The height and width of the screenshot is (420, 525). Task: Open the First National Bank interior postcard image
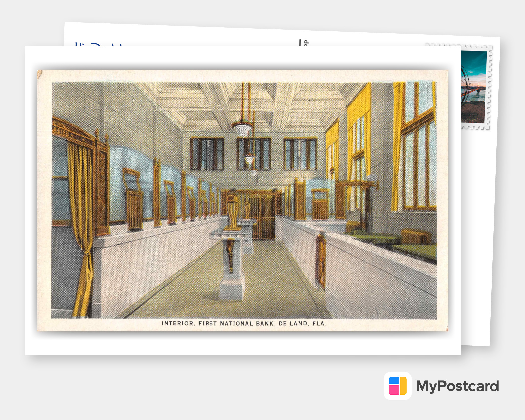coord(243,201)
